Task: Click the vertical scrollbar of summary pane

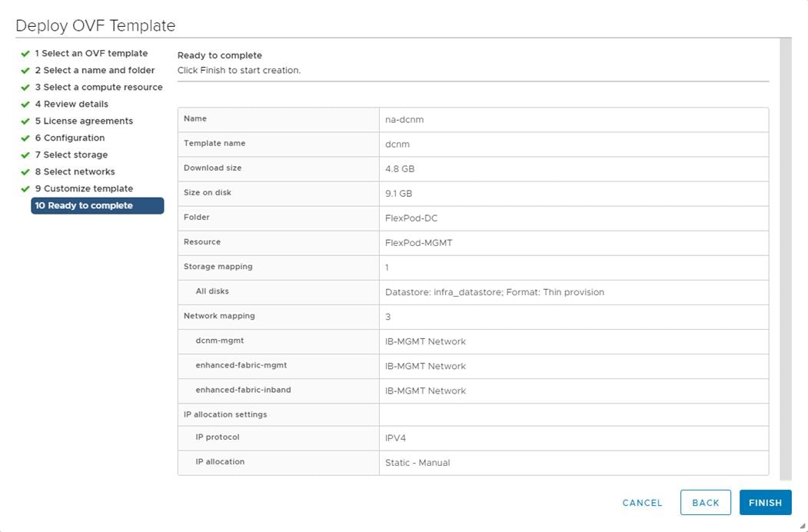Action: tap(786, 259)
